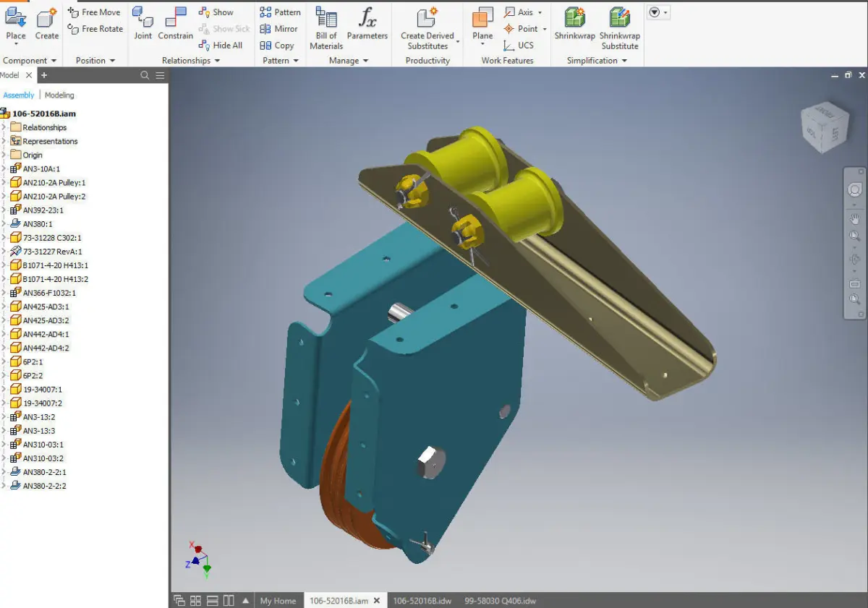
Task: Click the Full Navigation Wheel icon
Action: coord(854,190)
